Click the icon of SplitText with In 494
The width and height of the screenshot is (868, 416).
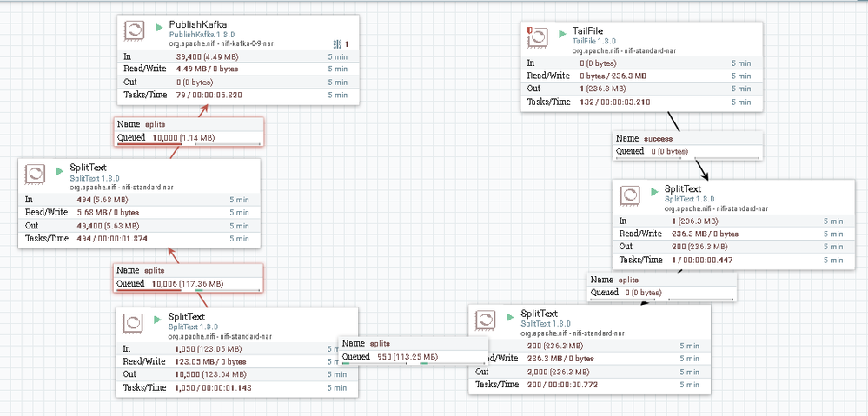(35, 175)
